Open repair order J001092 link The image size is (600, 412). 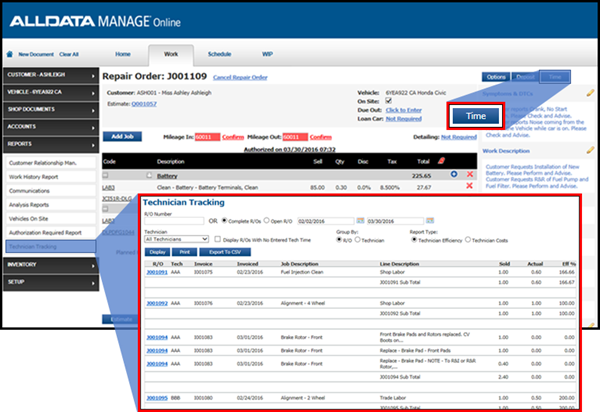(x=157, y=303)
